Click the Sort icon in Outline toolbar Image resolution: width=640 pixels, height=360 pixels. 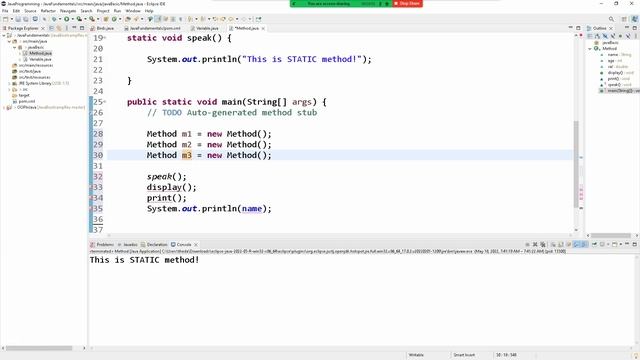pos(597,36)
